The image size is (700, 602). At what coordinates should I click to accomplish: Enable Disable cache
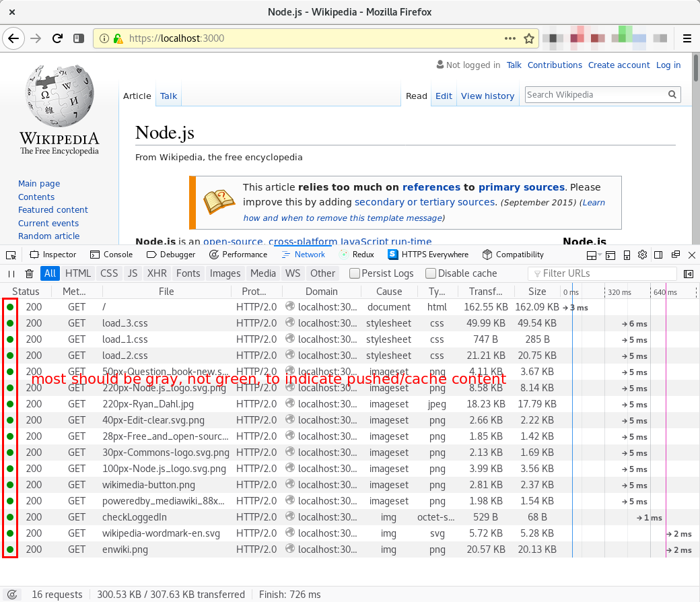tap(429, 273)
